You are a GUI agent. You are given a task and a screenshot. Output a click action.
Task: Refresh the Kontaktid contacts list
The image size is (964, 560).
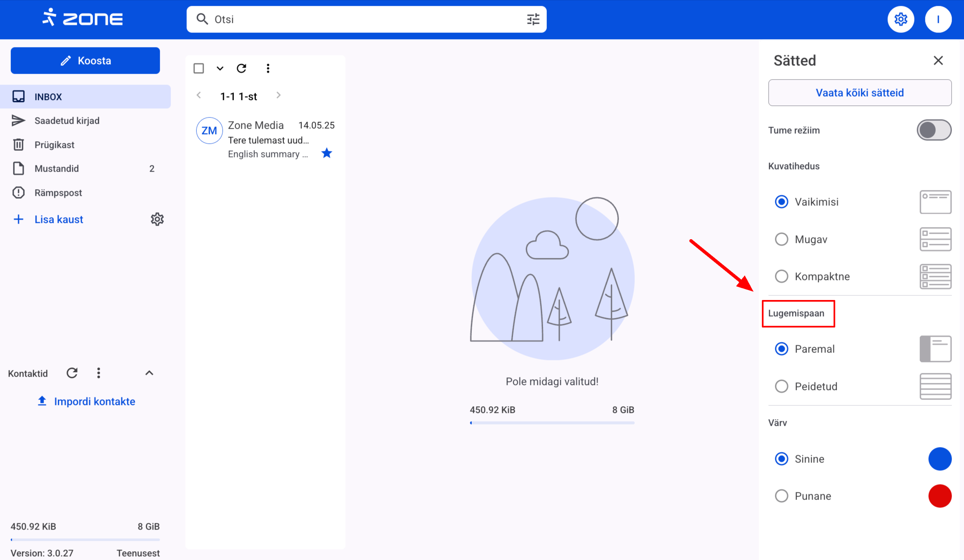pos(72,373)
